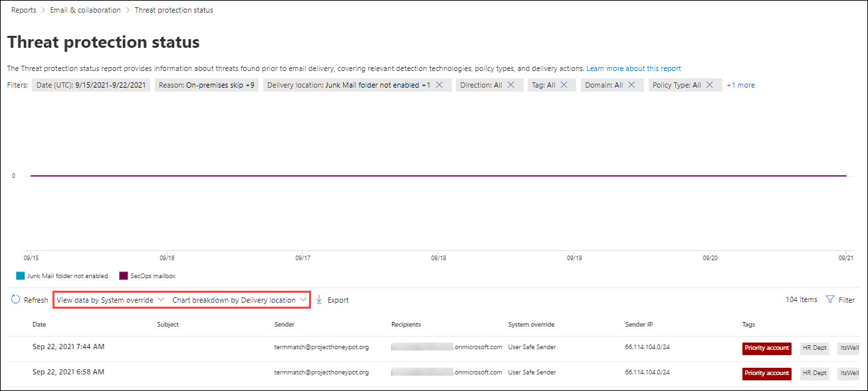Sort by the Sender IP column header
Image resolution: width=868 pixels, height=391 pixels.
[x=640, y=325]
